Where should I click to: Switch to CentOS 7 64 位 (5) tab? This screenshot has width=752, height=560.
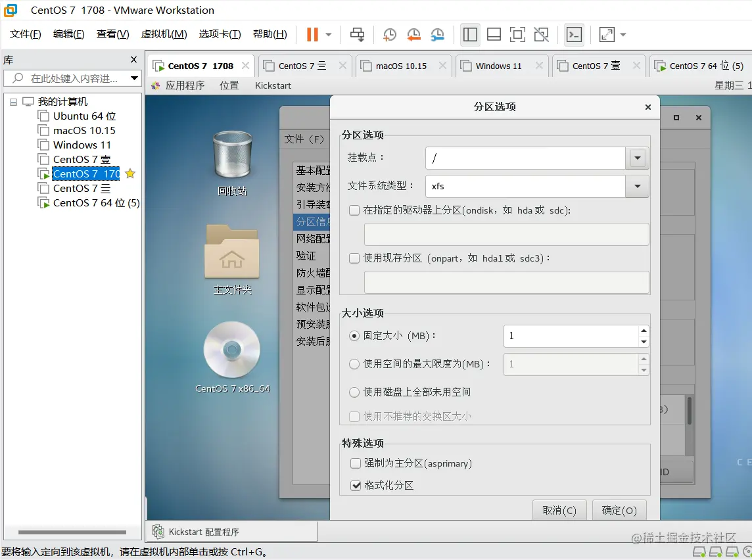pyautogui.click(x=700, y=66)
